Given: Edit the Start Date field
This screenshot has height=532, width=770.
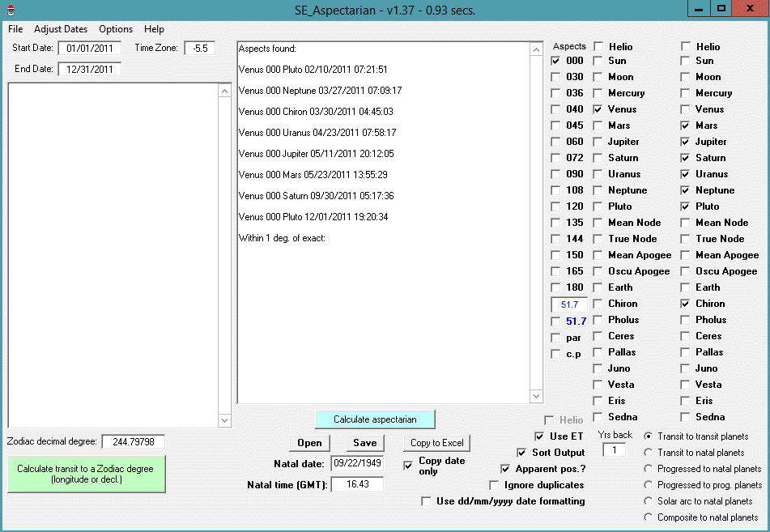Looking at the screenshot, I should [x=90, y=48].
